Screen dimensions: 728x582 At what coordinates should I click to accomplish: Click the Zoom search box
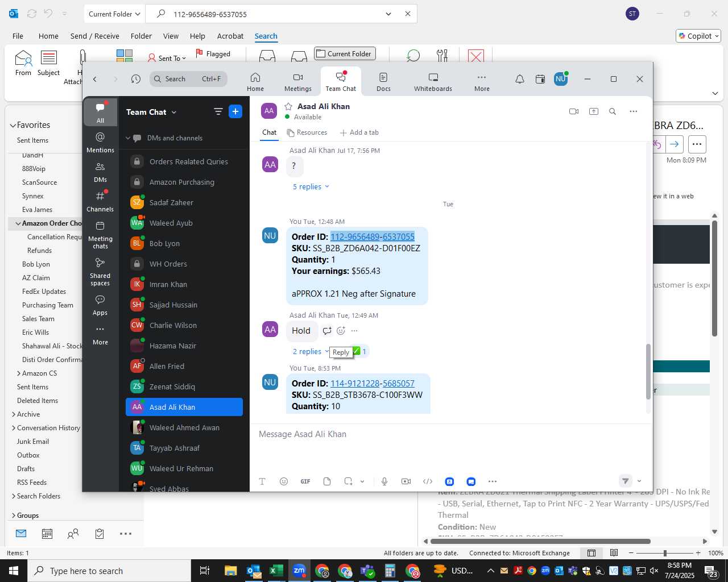click(x=189, y=79)
